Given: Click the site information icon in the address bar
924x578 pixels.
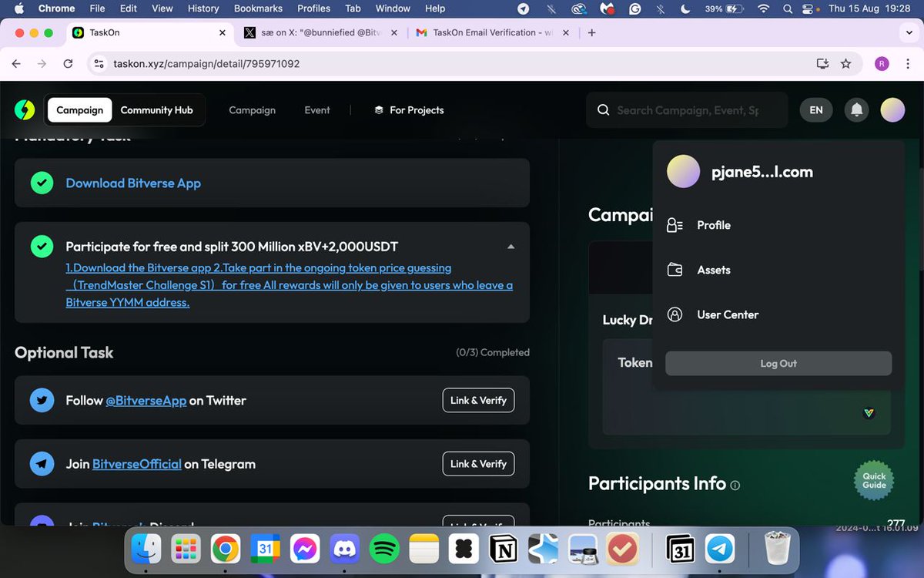Looking at the screenshot, I should [x=99, y=64].
